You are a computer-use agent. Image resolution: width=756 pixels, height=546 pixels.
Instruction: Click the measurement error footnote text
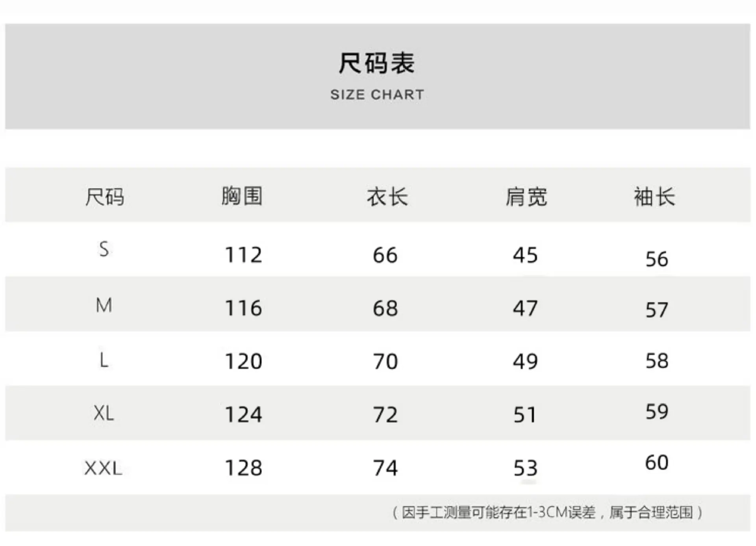tap(548, 513)
